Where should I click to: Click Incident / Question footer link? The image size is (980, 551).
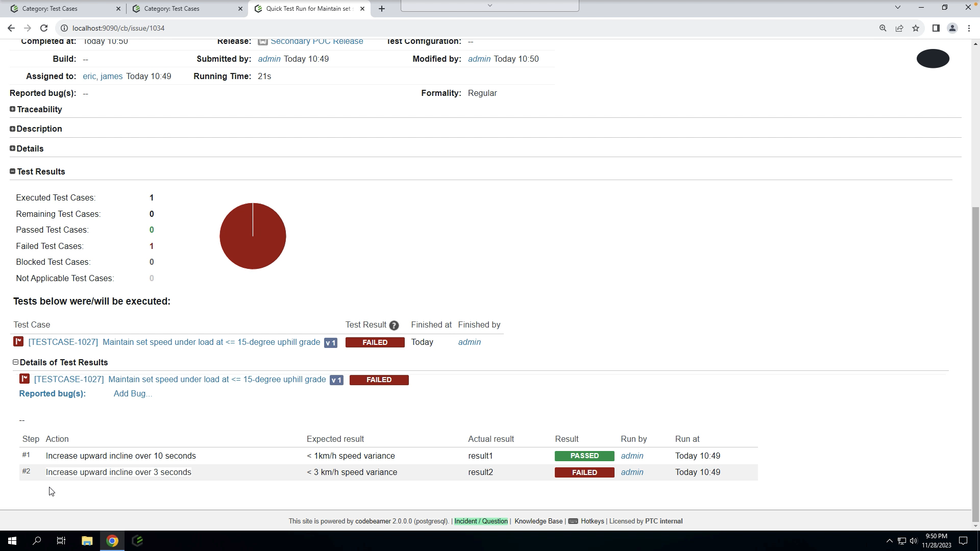[x=481, y=521]
